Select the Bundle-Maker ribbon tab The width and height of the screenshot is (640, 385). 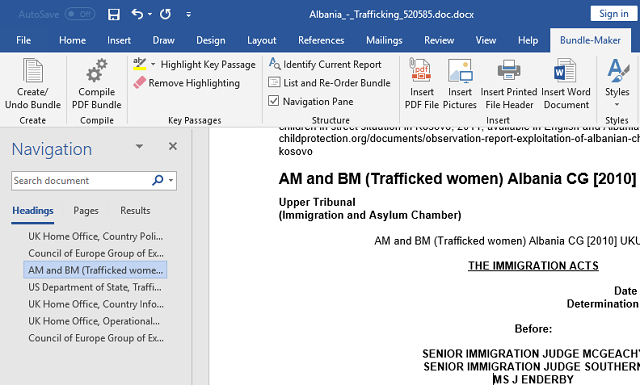pyautogui.click(x=590, y=40)
